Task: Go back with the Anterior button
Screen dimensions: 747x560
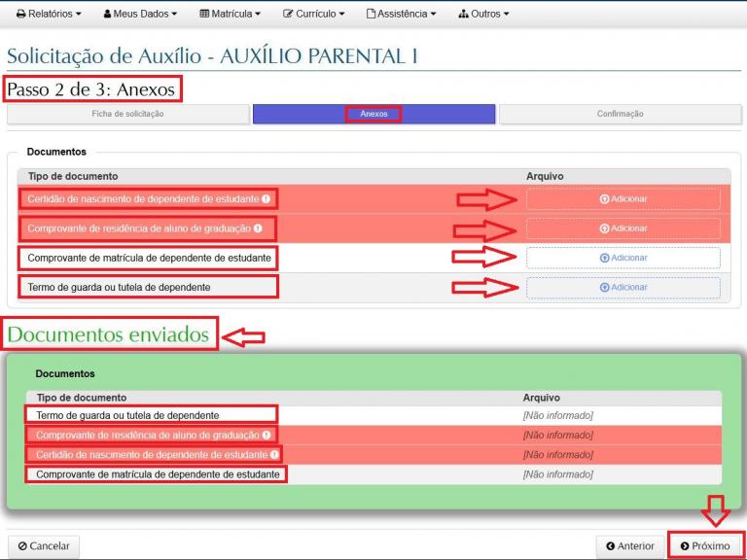Action: pos(630,546)
